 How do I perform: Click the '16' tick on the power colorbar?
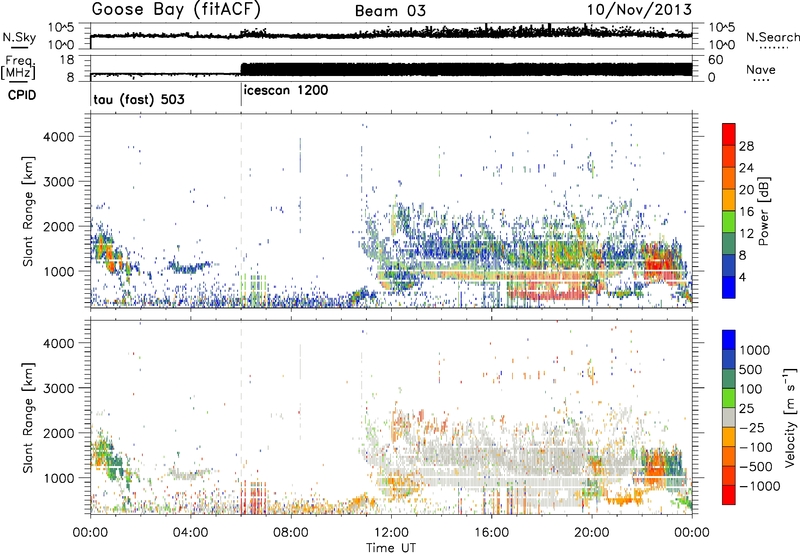click(x=746, y=211)
